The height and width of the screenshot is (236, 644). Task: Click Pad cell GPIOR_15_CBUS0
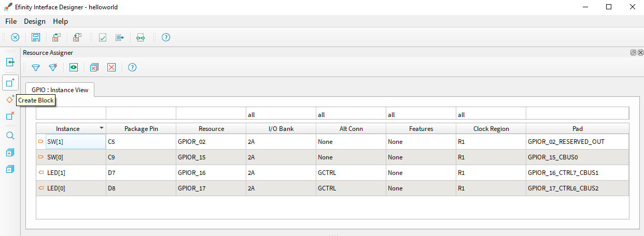578,157
